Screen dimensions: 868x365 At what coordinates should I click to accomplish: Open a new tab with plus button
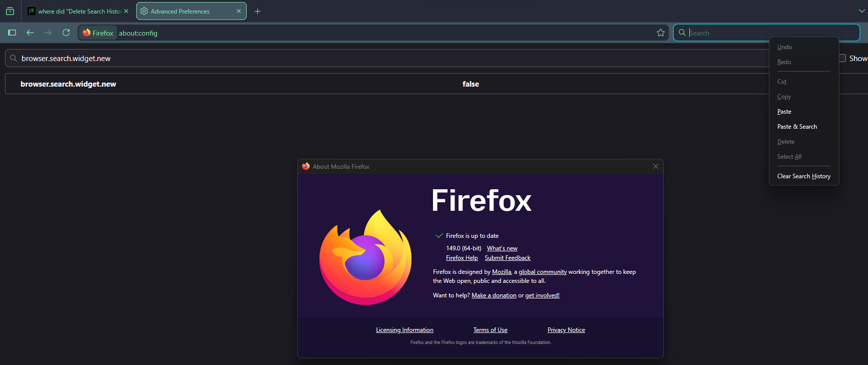(x=258, y=11)
